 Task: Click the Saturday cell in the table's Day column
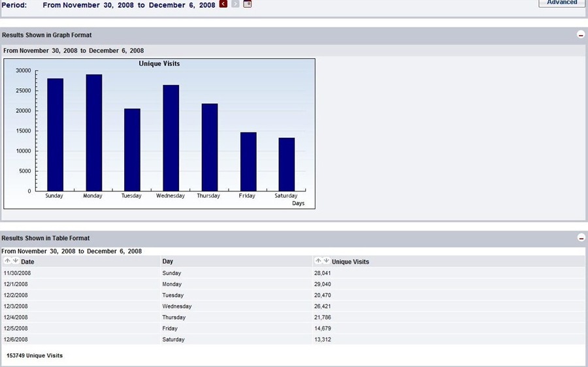click(174, 340)
